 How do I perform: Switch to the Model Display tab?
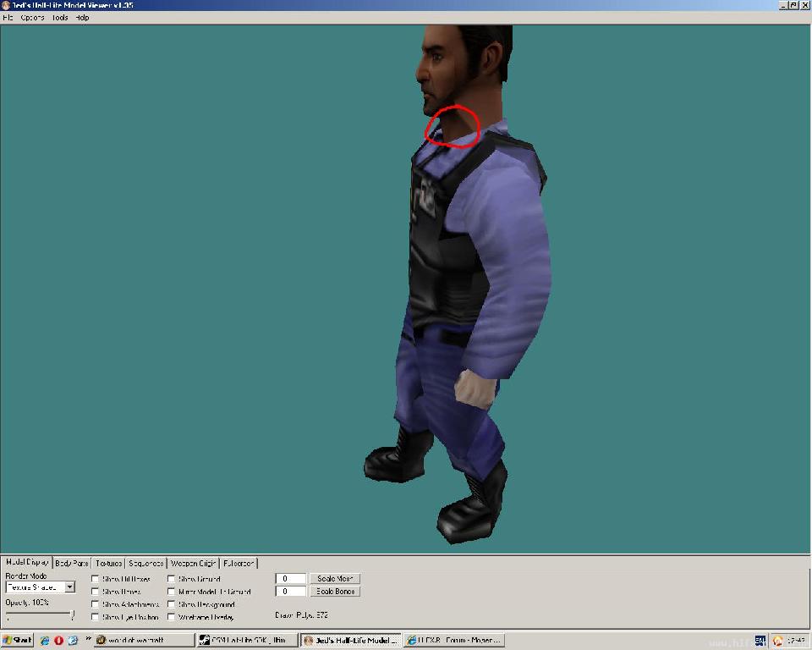click(x=27, y=562)
